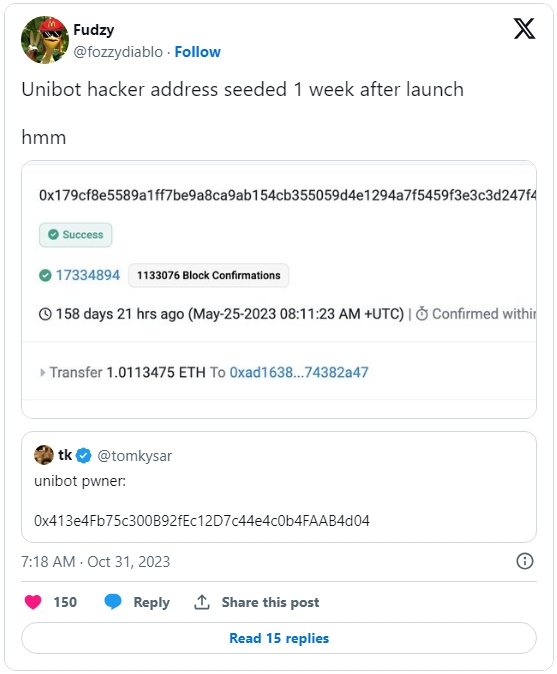Open block number 17334894 link
Image resolution: width=557 pixels, height=674 pixels.
click(x=88, y=275)
